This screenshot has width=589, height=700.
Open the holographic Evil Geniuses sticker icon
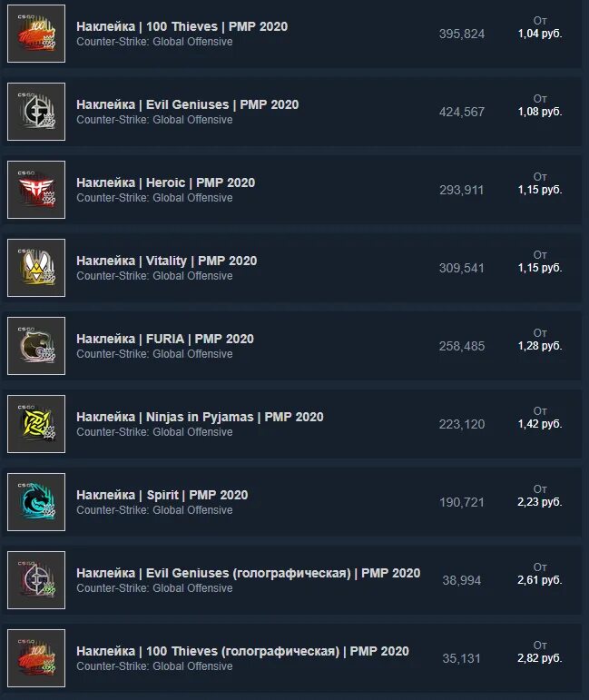click(36, 580)
